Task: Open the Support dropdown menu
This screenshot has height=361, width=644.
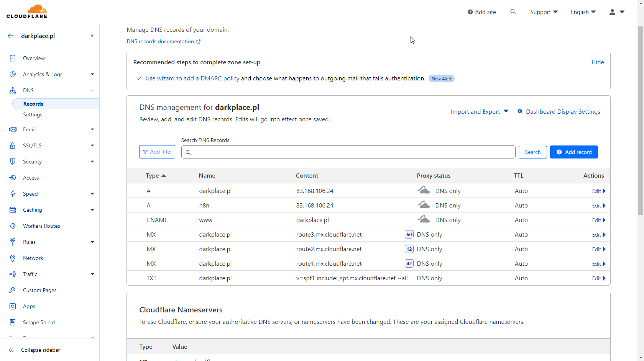Action: pyautogui.click(x=544, y=12)
